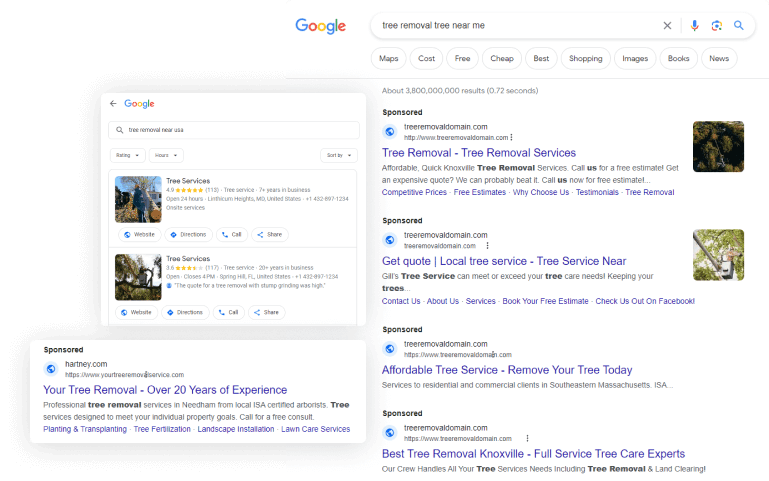Select the Images filter chip

[635, 58]
